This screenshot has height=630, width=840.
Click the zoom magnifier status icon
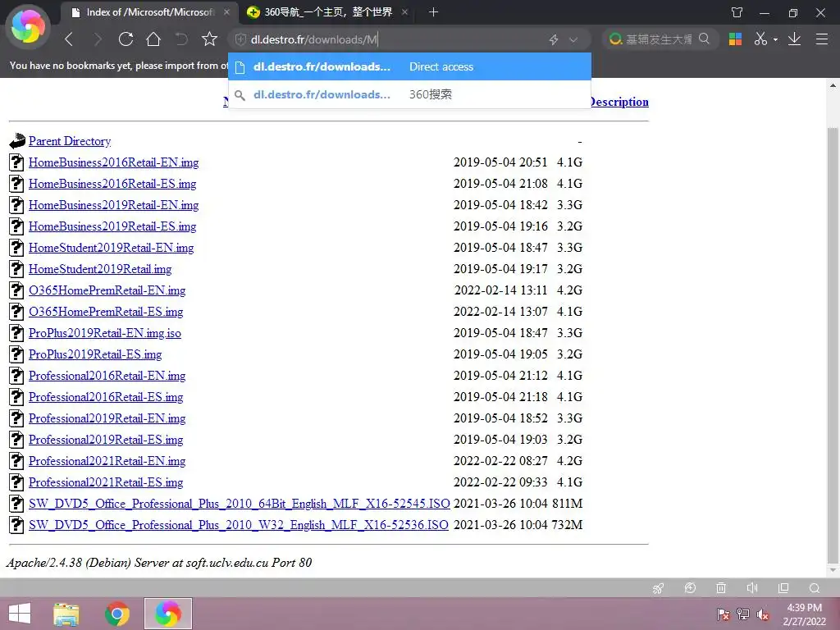coord(815,588)
